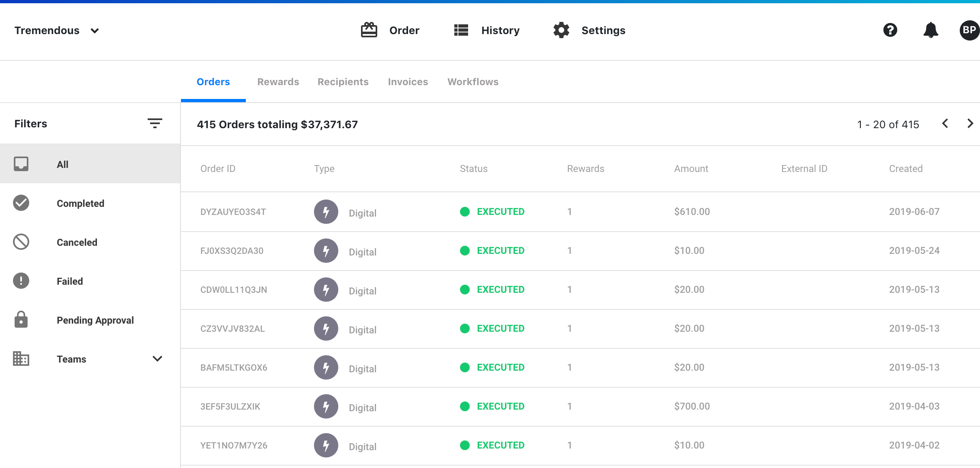This screenshot has width=980, height=468.
Task: Open the Settings gear icon
Action: (561, 30)
